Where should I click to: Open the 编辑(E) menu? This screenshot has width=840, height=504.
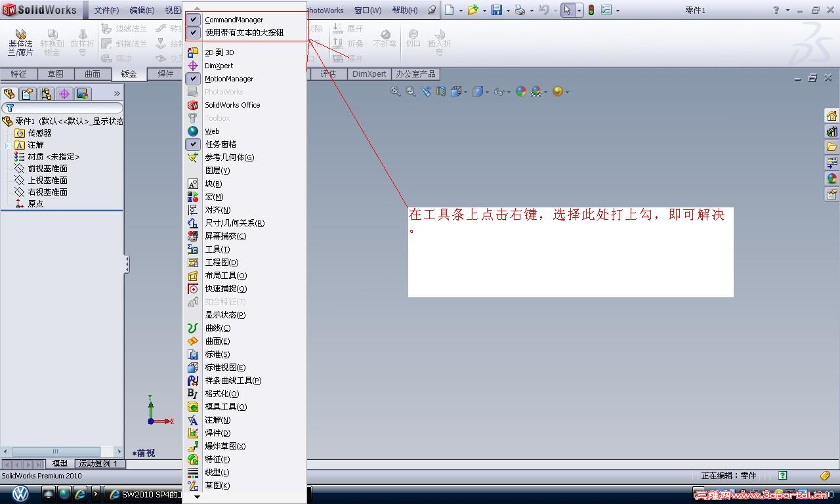pos(142,10)
